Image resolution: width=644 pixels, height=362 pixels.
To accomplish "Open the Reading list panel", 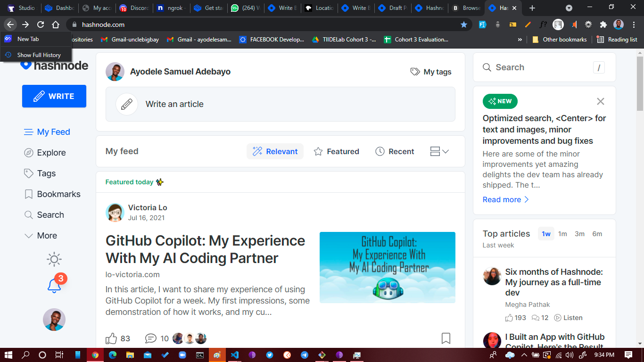I will tap(617, 40).
